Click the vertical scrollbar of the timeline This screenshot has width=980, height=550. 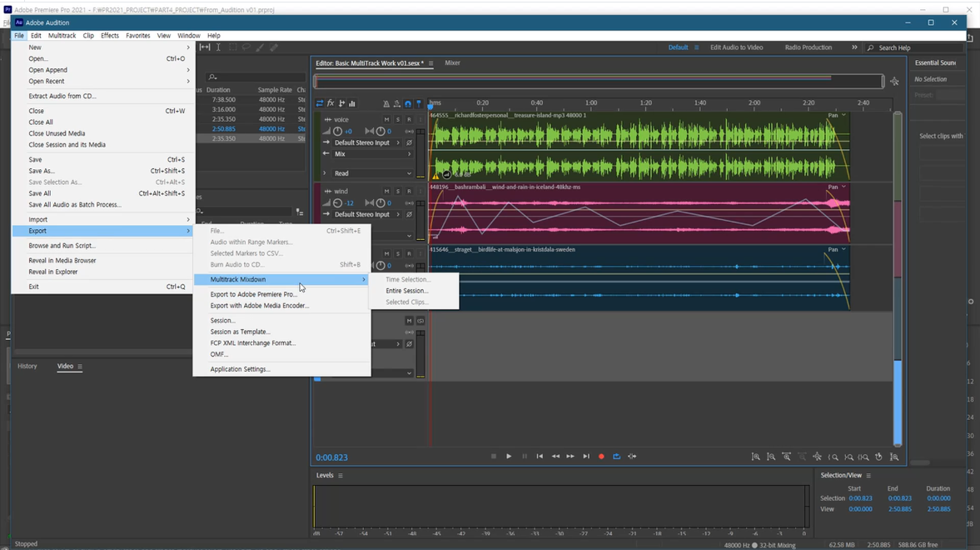[x=898, y=278]
